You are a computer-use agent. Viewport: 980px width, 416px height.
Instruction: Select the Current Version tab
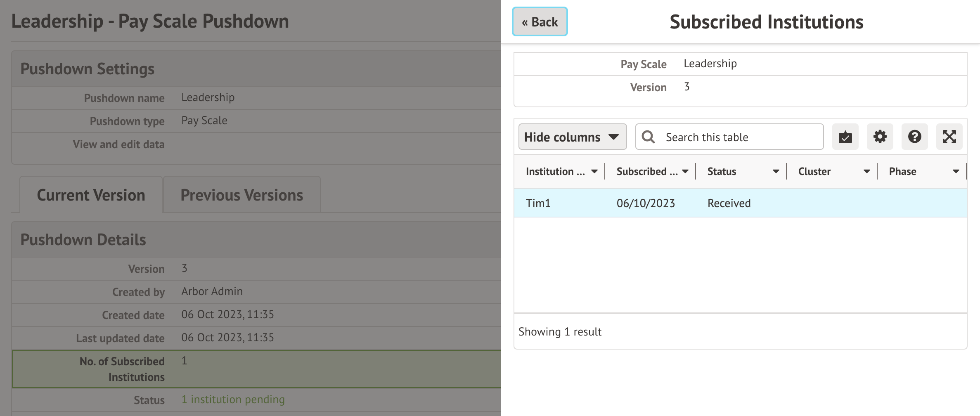(91, 195)
